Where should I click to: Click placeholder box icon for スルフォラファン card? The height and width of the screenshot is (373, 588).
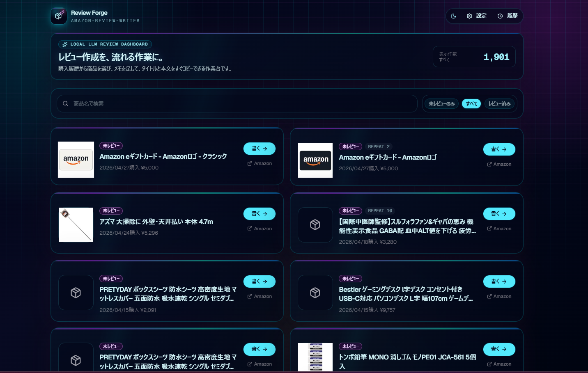(x=315, y=225)
